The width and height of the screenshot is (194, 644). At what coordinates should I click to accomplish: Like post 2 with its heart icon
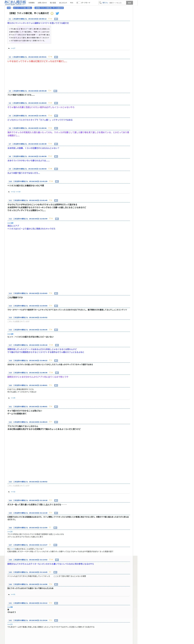pyautogui.click(x=49, y=57)
